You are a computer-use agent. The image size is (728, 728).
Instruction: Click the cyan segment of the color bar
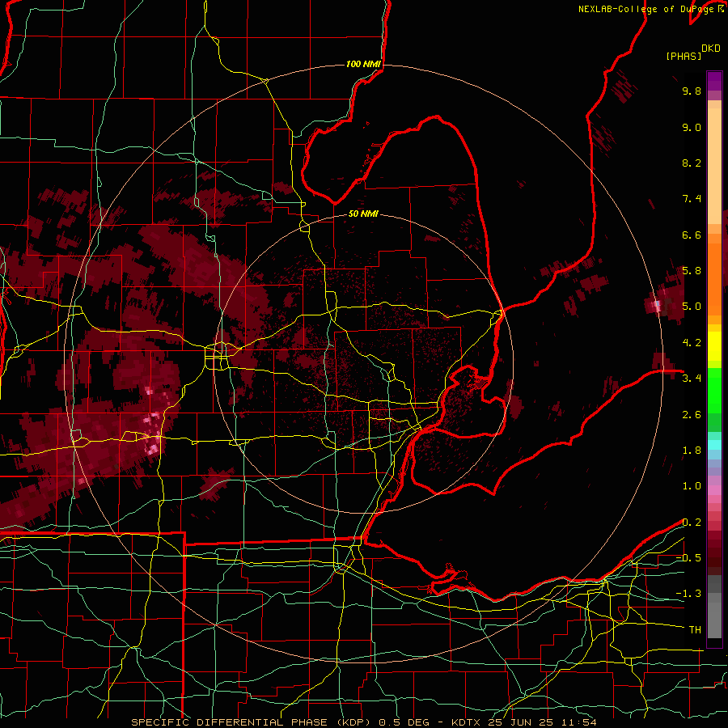[714, 445]
